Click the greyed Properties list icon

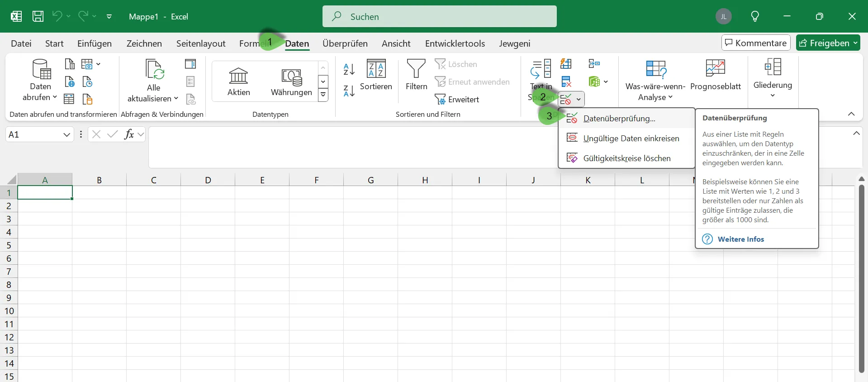(x=190, y=81)
